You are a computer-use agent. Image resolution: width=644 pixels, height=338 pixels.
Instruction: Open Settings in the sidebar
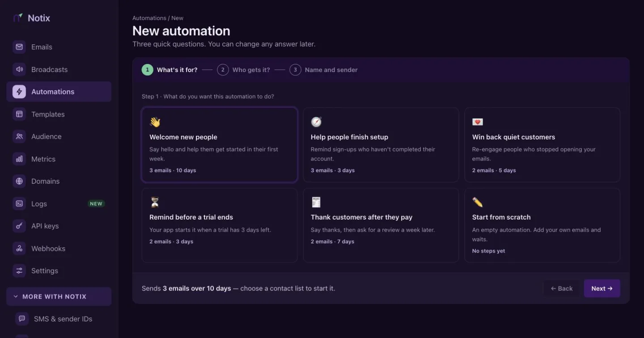(x=59, y=270)
